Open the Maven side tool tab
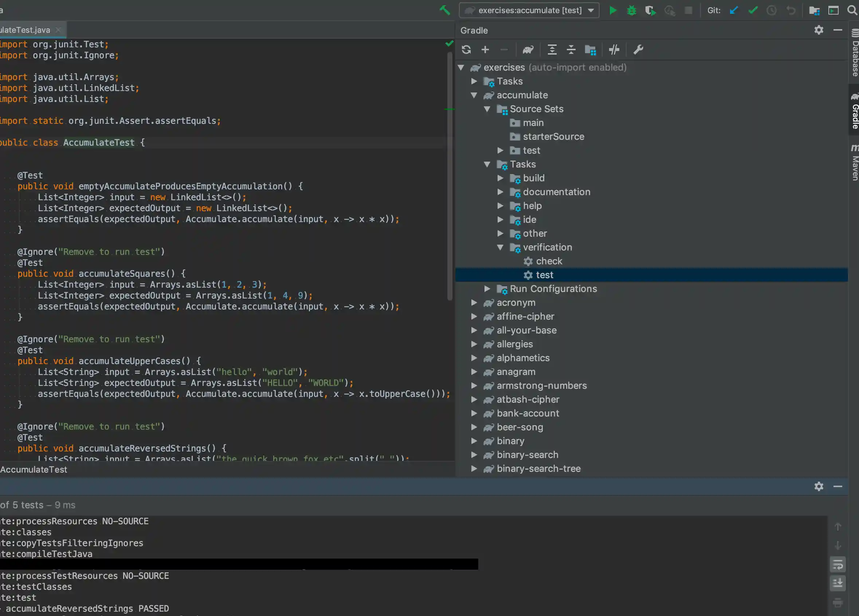The width and height of the screenshot is (859, 616). click(855, 163)
